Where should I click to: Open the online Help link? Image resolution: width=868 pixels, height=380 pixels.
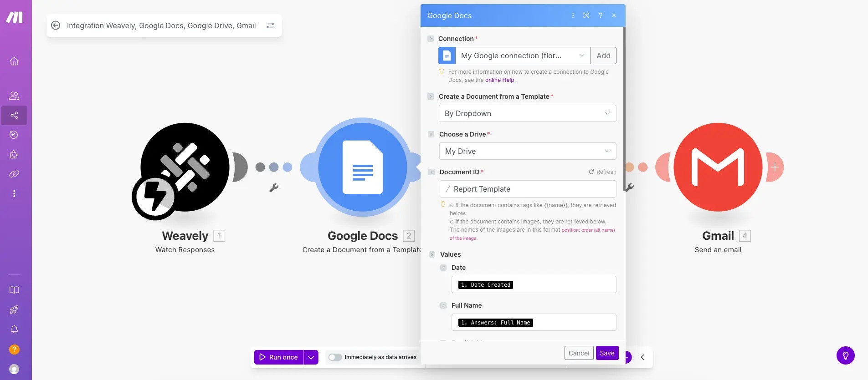499,80
